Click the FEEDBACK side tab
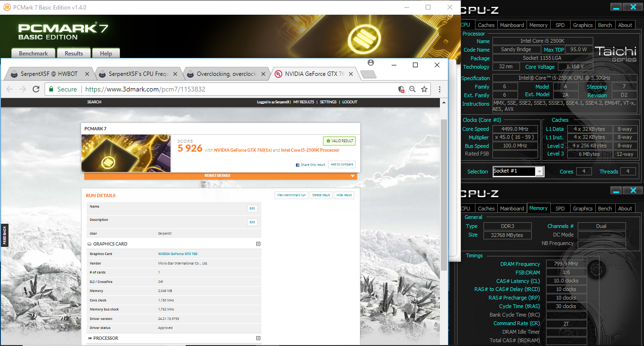 click(4, 236)
